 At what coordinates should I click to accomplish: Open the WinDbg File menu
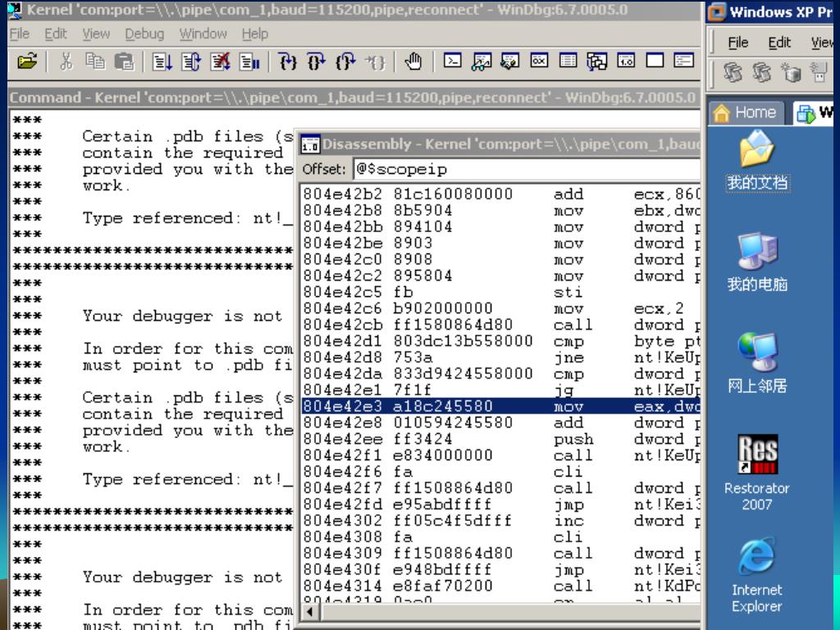pyautogui.click(x=20, y=34)
